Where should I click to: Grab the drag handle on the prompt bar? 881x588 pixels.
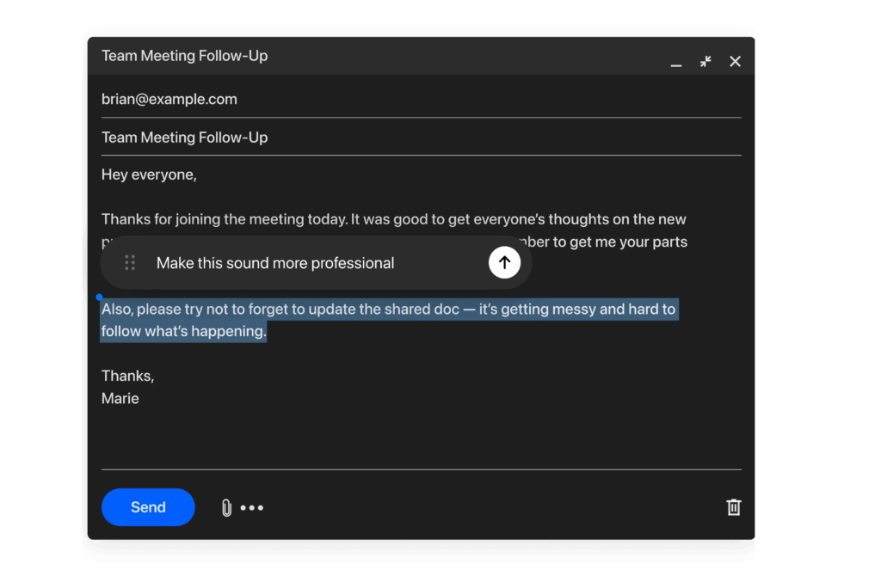(130, 262)
